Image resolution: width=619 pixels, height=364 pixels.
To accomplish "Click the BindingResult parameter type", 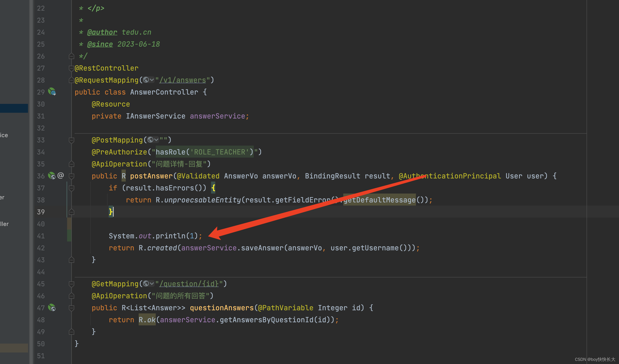I will [x=333, y=176].
